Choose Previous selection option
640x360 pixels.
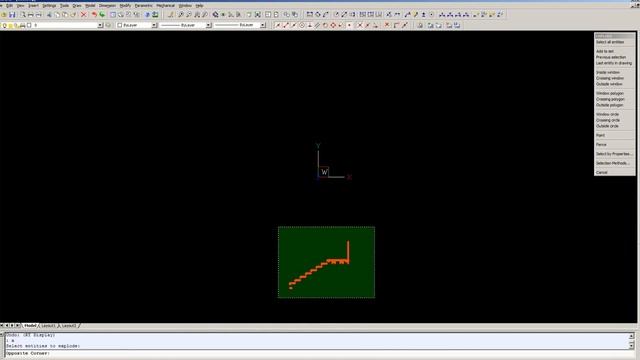tap(611, 57)
